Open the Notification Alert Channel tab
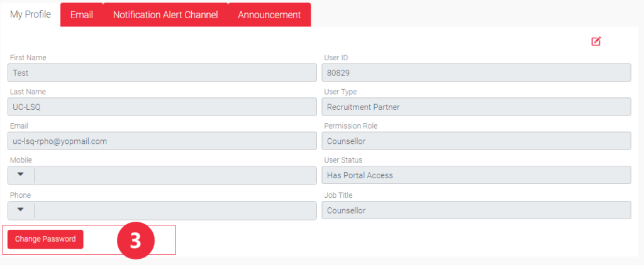The width and height of the screenshot is (644, 265). tap(165, 15)
